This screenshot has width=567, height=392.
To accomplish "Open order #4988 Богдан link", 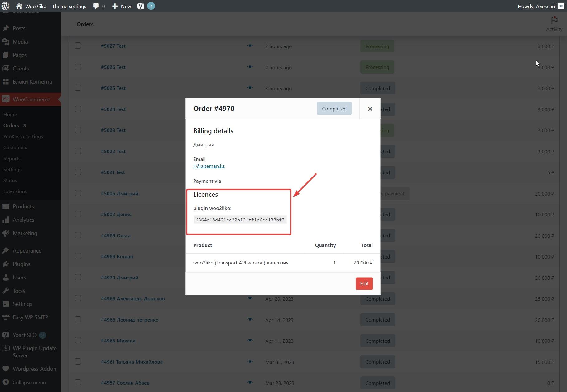I will click(x=117, y=256).
